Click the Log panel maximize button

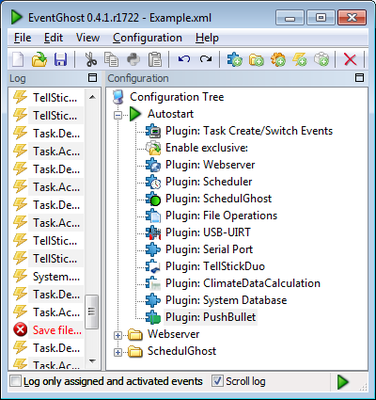tap(93, 78)
